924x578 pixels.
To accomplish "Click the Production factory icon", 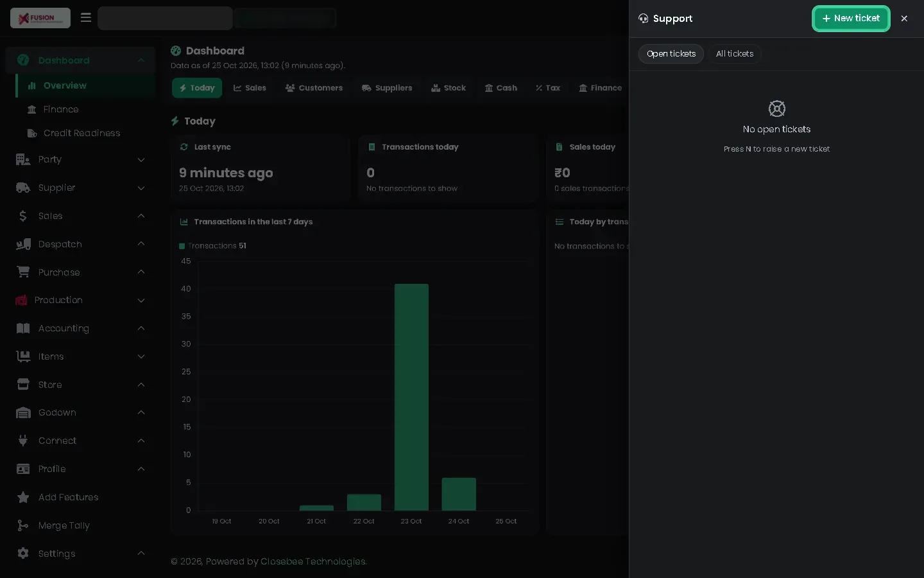I will (x=21, y=300).
